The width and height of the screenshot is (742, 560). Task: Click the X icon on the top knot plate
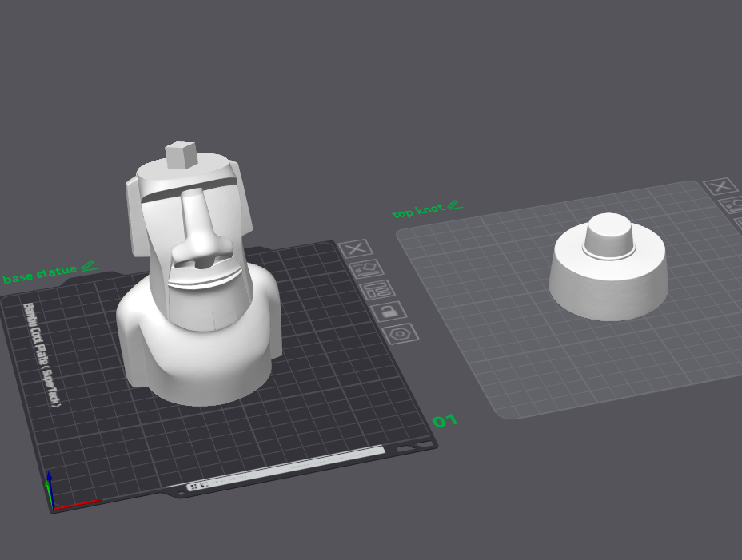click(x=720, y=186)
